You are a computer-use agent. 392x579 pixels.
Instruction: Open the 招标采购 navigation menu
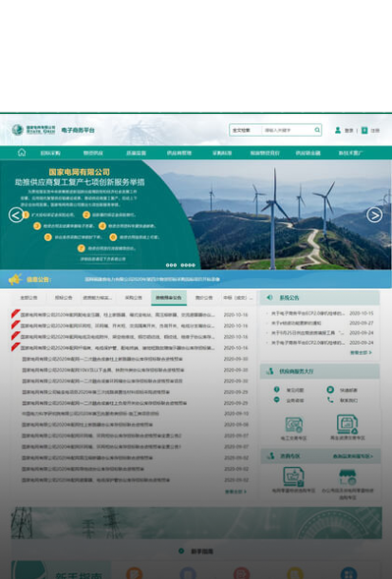[50, 153]
